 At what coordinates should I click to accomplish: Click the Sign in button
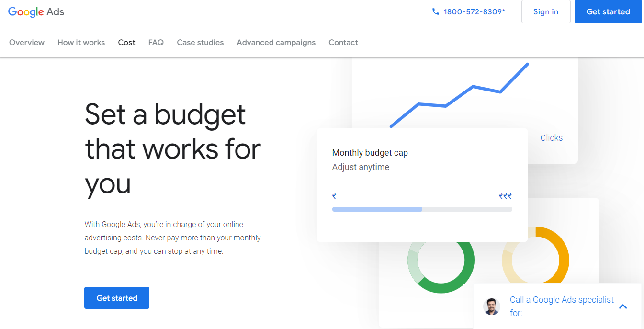pos(546,11)
